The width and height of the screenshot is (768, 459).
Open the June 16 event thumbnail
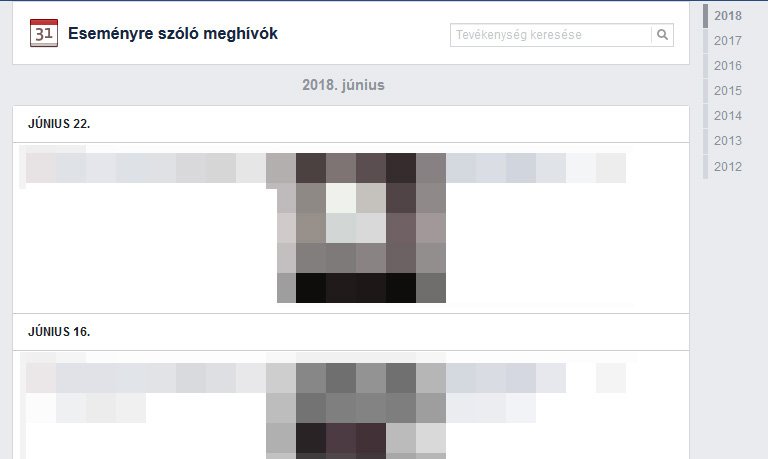(357, 411)
